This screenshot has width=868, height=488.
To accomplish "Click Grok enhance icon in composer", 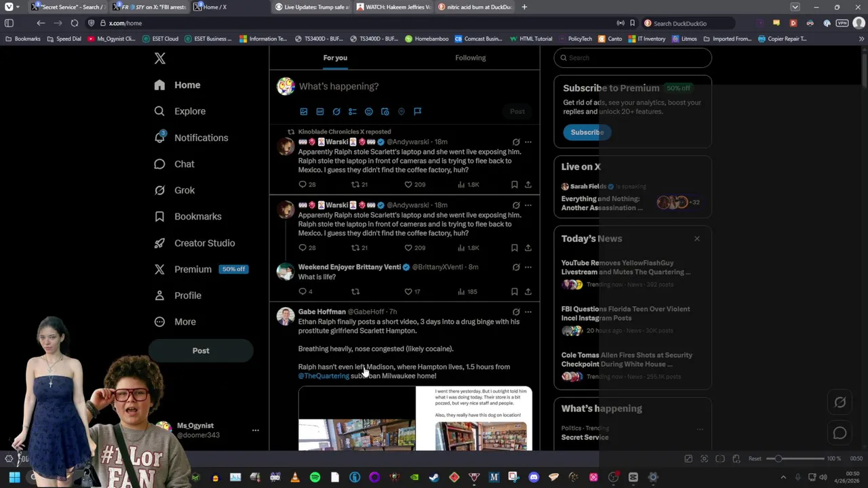I will pyautogui.click(x=336, y=111).
